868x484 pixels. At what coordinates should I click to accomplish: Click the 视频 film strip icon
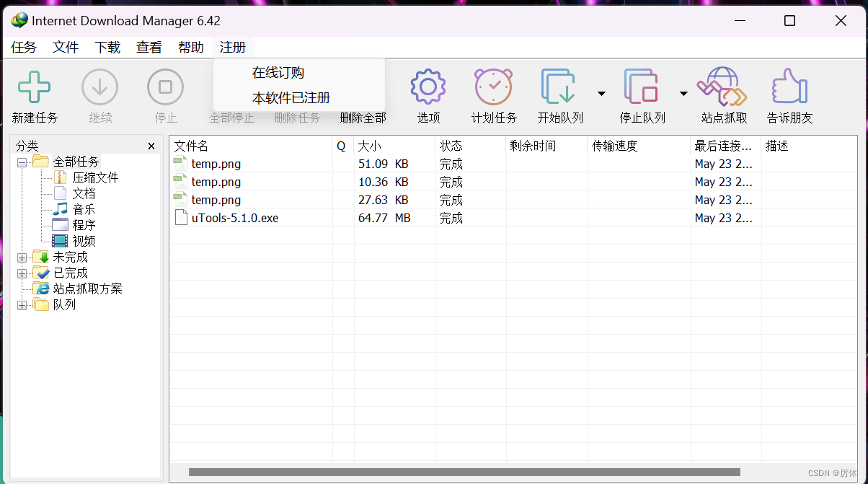(60, 241)
